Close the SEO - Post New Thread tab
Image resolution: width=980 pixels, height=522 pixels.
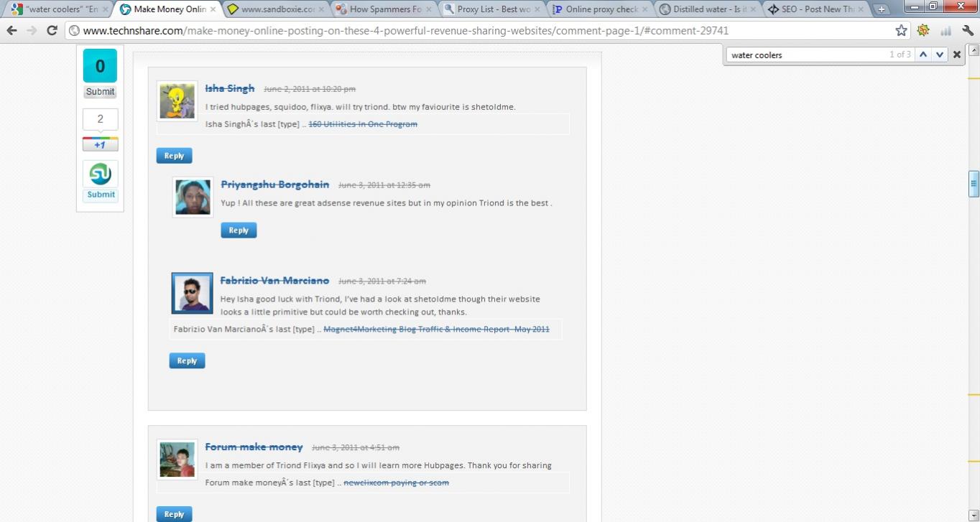pyautogui.click(x=861, y=9)
